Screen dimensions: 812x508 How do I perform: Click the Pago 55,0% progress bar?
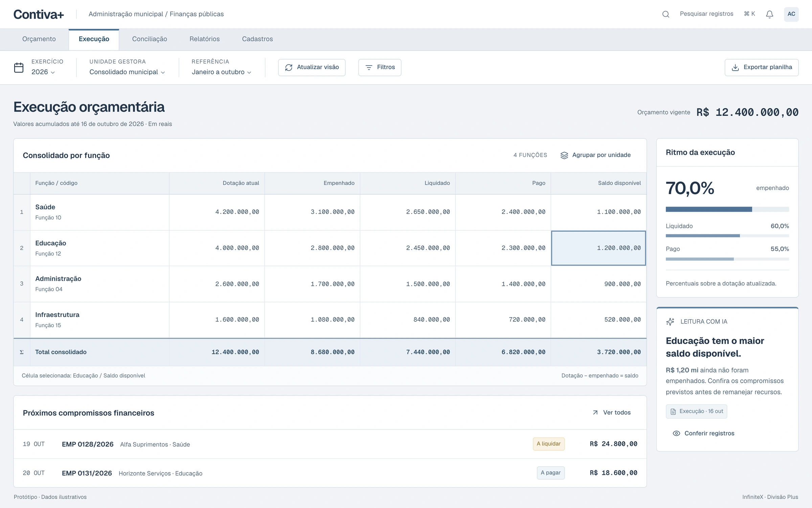tap(727, 259)
